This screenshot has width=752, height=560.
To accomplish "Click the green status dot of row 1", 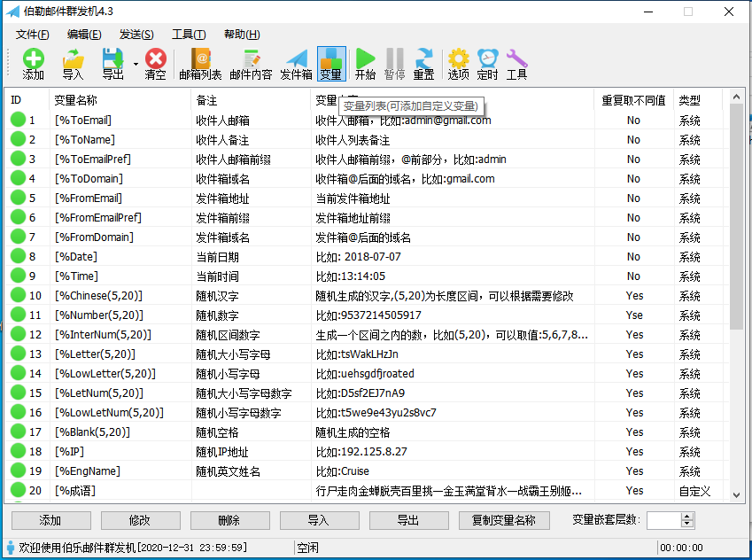I will (19, 120).
